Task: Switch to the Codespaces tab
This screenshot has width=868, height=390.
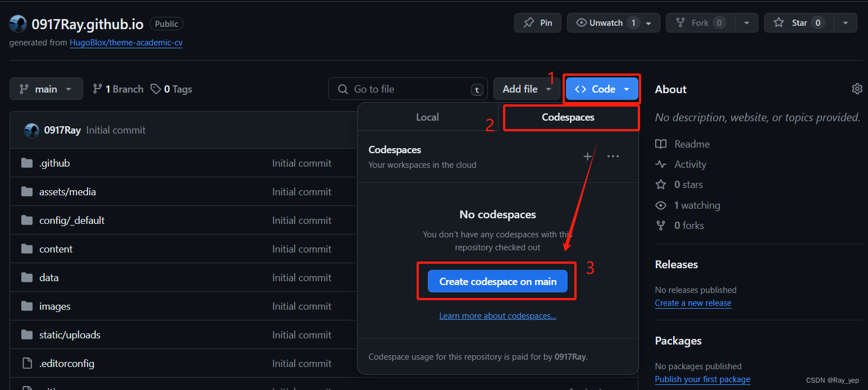Action: [x=568, y=117]
